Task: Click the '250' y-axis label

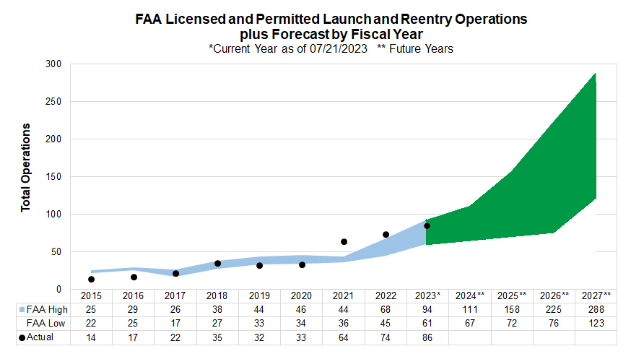Action: tap(53, 102)
